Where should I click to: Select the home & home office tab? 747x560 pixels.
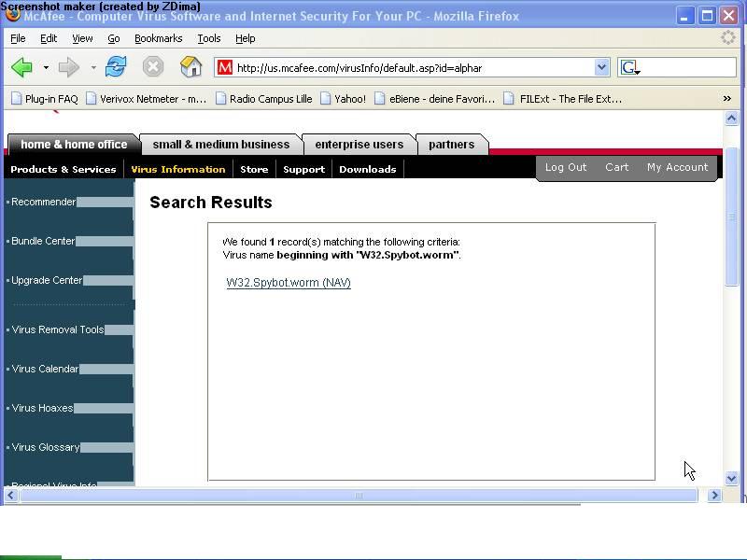coord(74,145)
